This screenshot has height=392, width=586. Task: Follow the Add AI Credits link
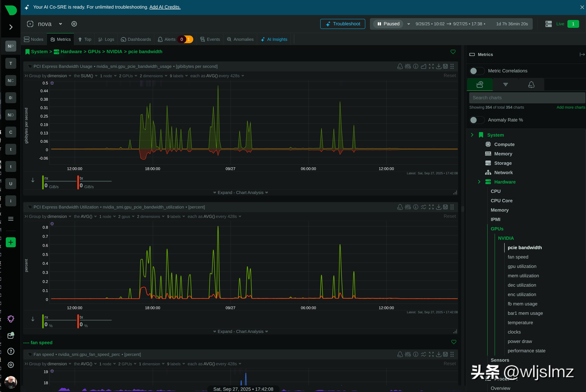(x=165, y=7)
